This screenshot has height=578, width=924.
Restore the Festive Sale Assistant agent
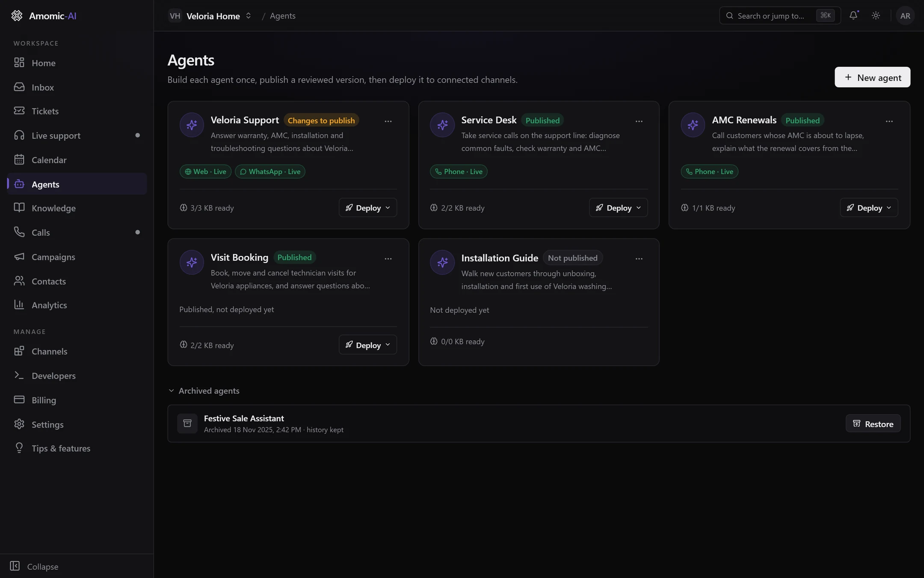(x=873, y=423)
